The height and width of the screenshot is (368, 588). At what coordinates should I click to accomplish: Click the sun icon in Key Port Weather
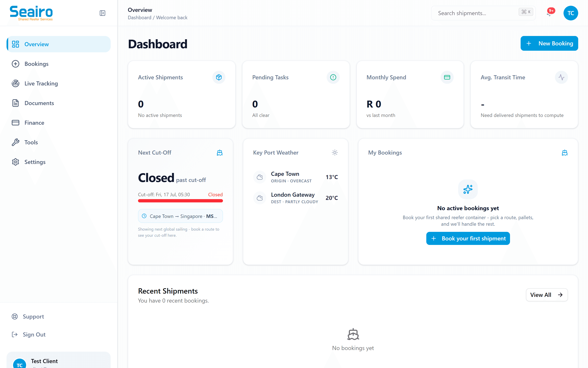point(335,153)
